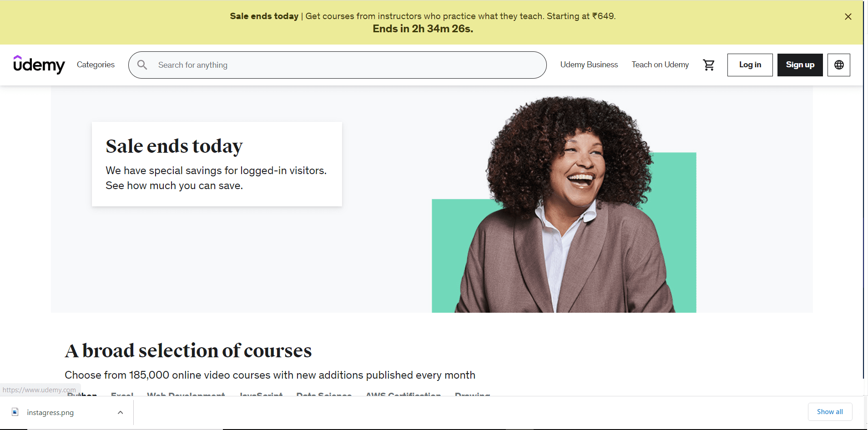Open the globe language selector
The image size is (868, 430).
838,65
